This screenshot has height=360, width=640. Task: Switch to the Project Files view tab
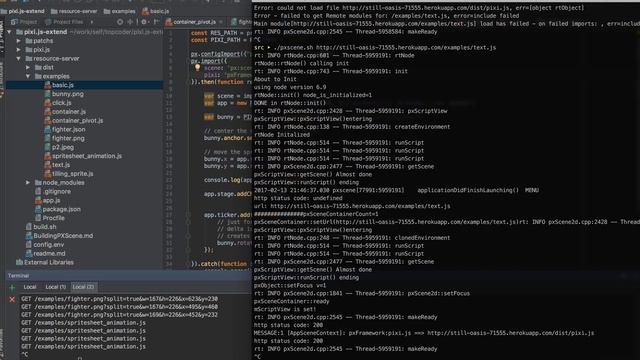64,22
